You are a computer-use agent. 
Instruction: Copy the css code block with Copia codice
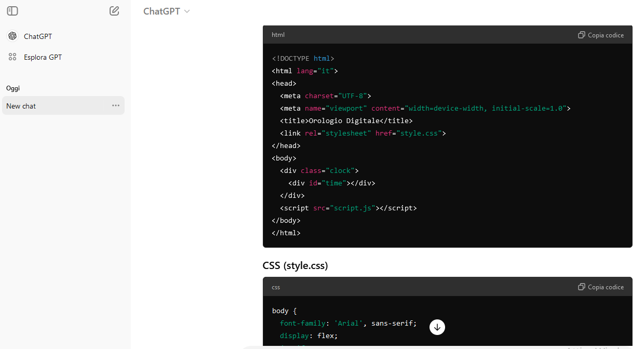pos(601,287)
